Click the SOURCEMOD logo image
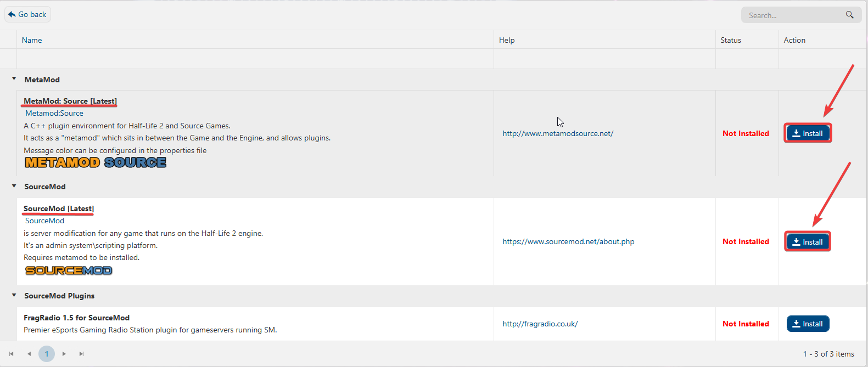The image size is (868, 367). click(69, 270)
